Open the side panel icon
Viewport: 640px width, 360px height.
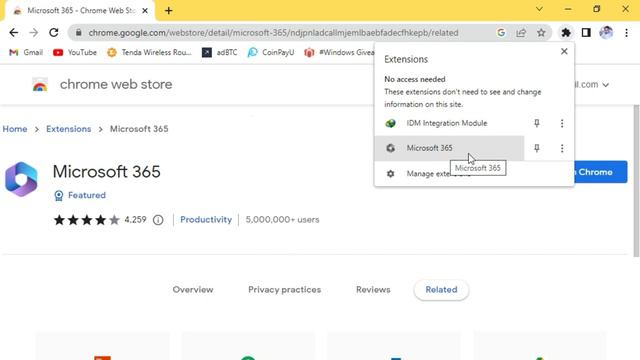[586, 33]
